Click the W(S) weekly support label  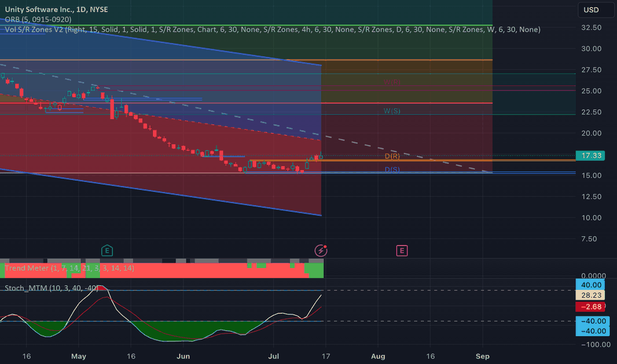pos(392,111)
